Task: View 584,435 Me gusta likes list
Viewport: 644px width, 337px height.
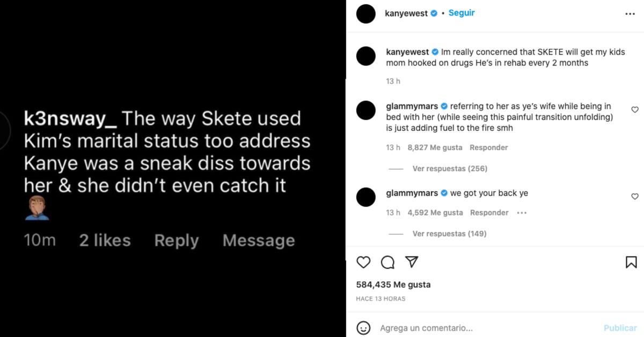Action: point(393,284)
